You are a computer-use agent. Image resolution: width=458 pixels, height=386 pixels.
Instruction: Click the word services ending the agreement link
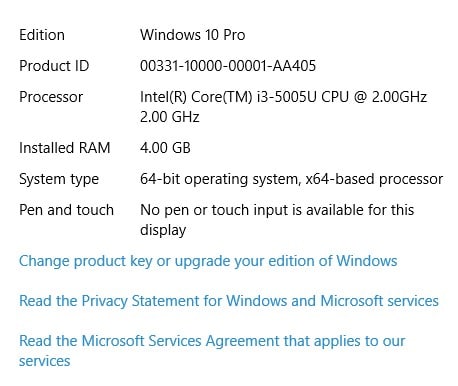click(x=44, y=361)
